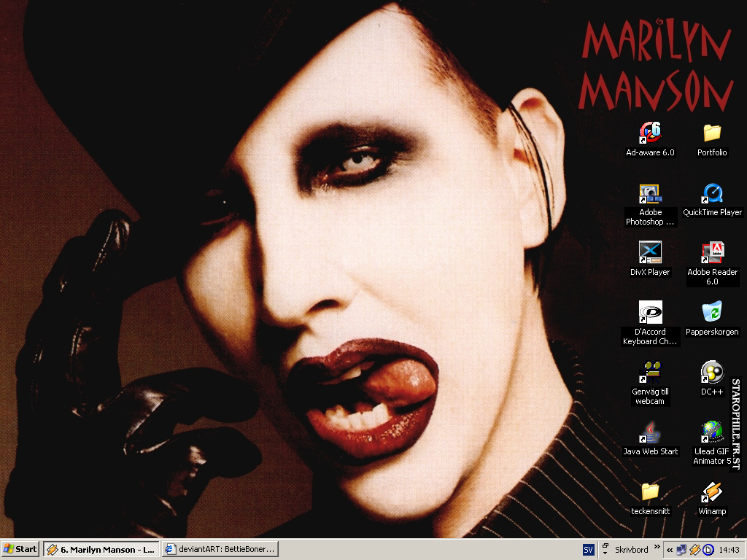747x560 pixels.
Task: Open the Portfolio folder icon
Action: (x=712, y=133)
